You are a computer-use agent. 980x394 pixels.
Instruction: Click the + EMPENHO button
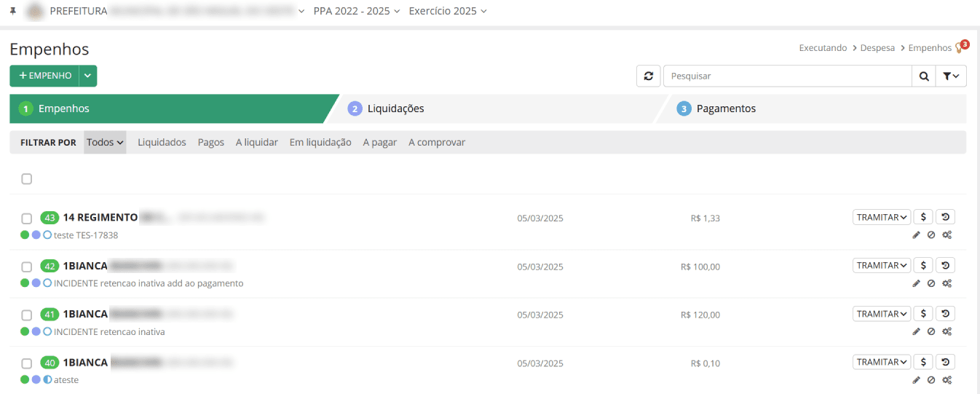(x=44, y=76)
